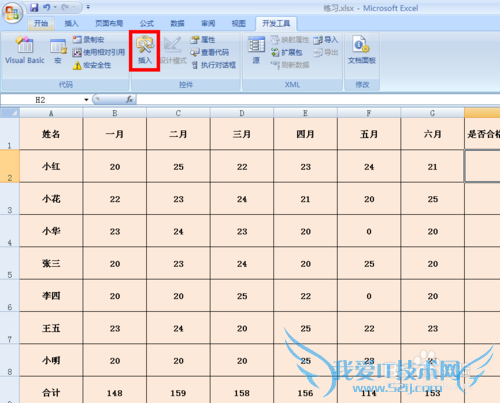Switch to the 审阅 tab
Screen dimensions: 500x403
pyautogui.click(x=208, y=23)
